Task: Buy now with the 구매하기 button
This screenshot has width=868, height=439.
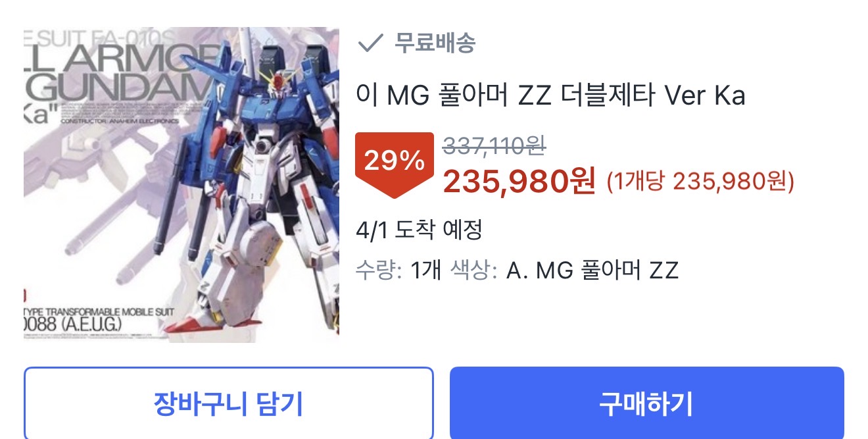Action: (646, 403)
